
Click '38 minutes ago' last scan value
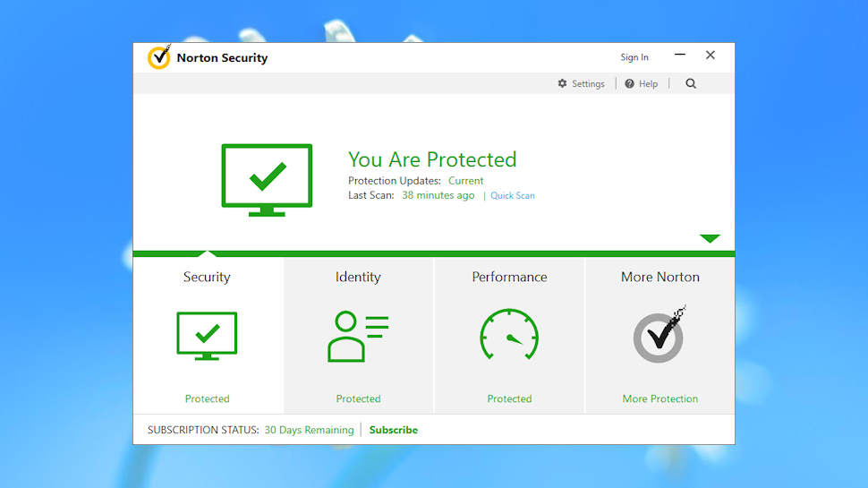[438, 195]
